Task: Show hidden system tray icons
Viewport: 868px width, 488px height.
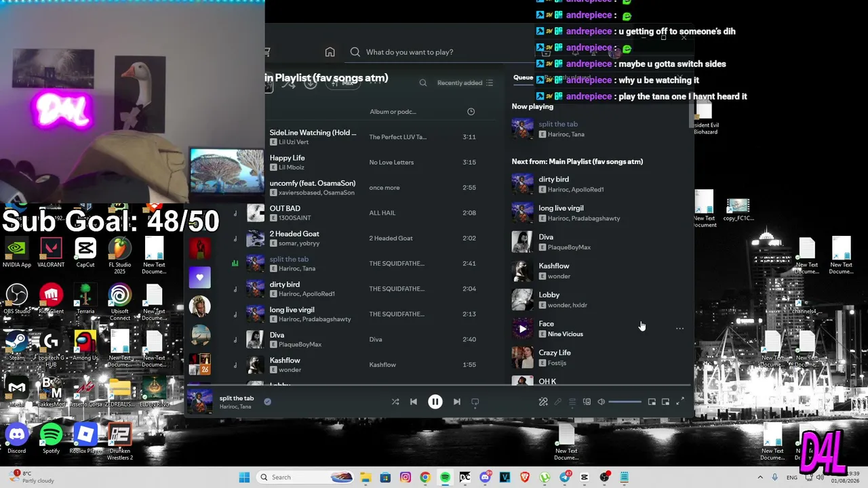Action: click(x=760, y=477)
